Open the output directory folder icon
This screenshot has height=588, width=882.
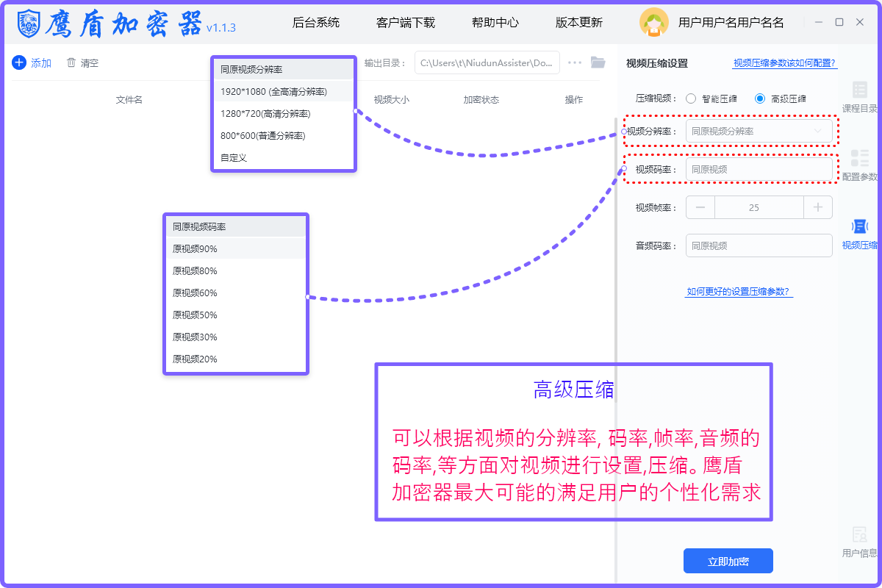(598, 62)
